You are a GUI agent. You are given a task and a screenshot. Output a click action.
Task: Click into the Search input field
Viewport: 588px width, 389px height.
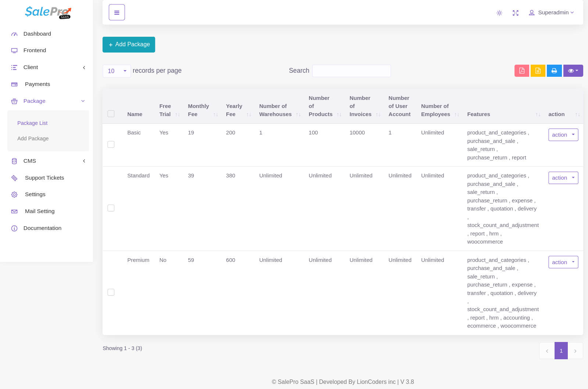(351, 71)
